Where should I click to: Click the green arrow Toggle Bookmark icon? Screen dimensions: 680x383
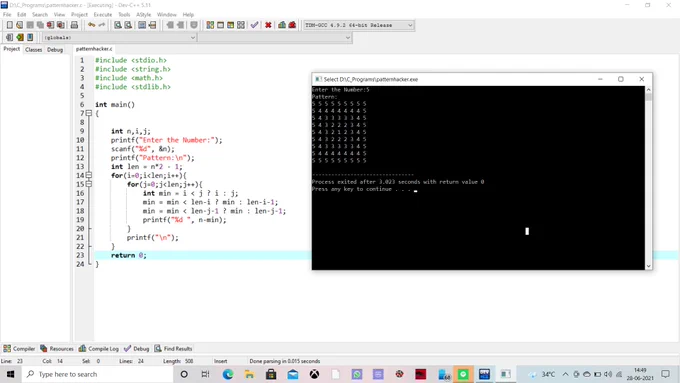pyautogui.click(x=20, y=37)
